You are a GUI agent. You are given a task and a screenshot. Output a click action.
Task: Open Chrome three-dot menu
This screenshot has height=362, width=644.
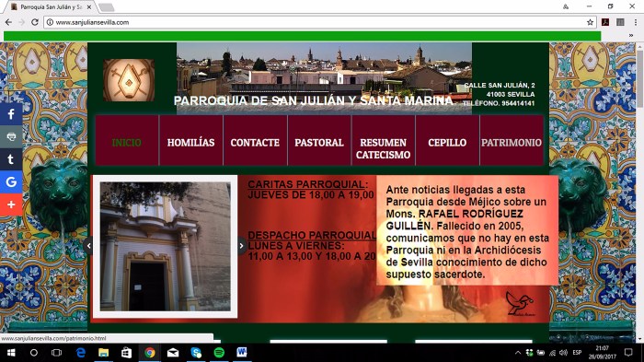[636, 22]
